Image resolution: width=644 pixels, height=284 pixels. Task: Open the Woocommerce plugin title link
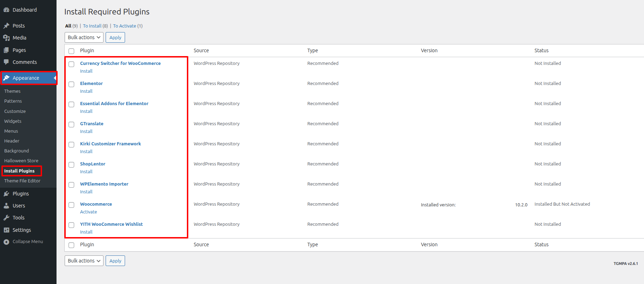coord(96,204)
